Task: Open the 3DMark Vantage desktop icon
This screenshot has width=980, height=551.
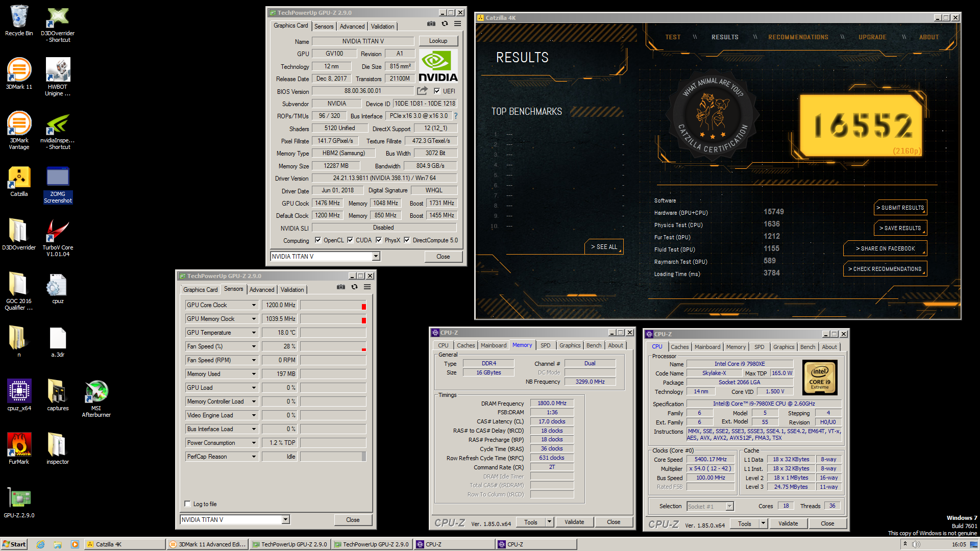Action: pyautogui.click(x=19, y=131)
